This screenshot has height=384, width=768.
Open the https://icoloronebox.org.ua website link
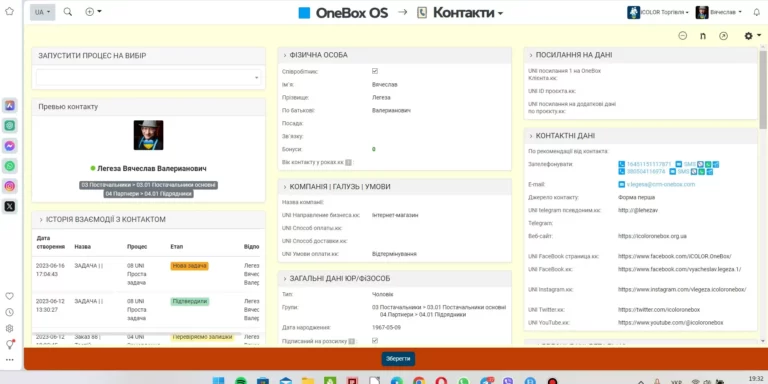click(x=652, y=236)
